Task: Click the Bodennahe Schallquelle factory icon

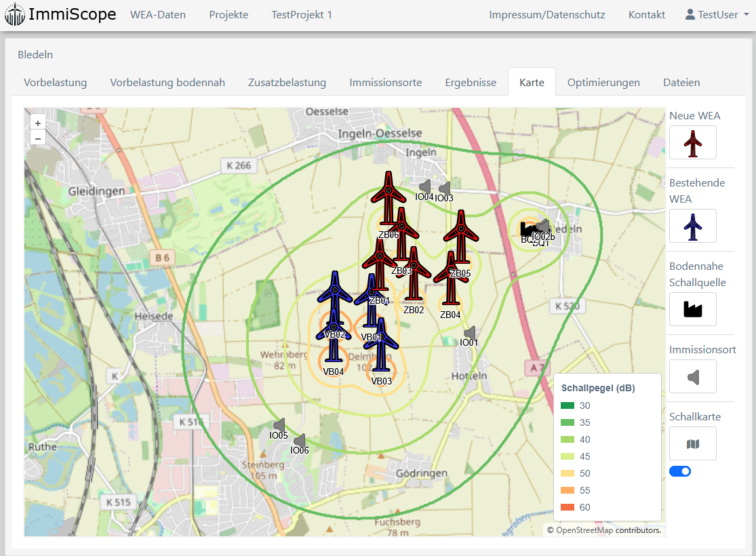Action: point(692,309)
